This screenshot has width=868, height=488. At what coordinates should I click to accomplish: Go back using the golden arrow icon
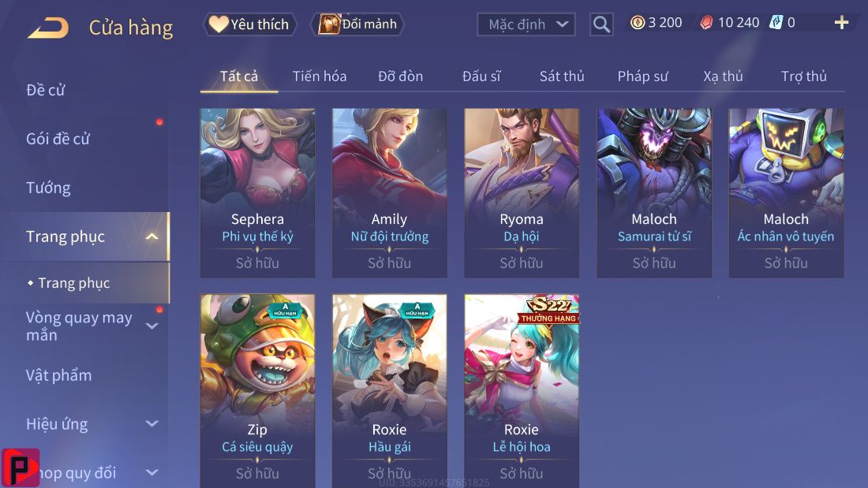tap(48, 28)
